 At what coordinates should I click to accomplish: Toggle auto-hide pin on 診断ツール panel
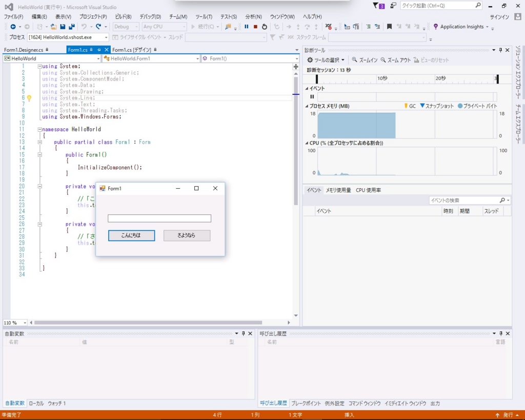tap(500, 50)
